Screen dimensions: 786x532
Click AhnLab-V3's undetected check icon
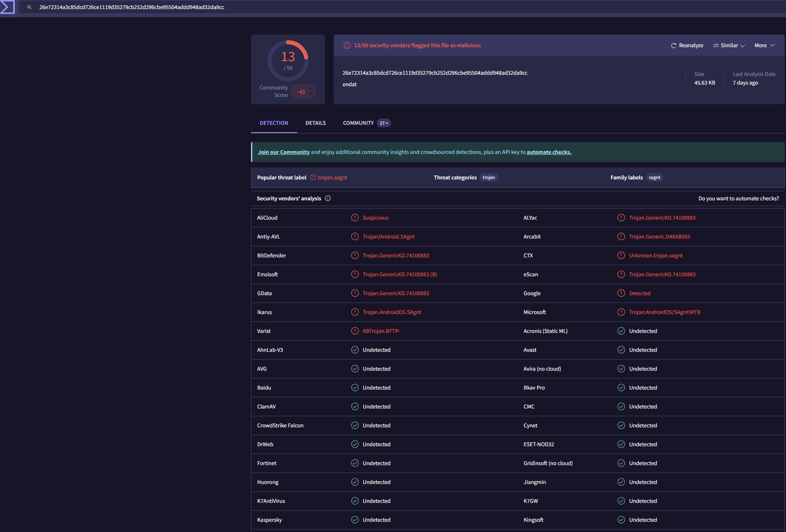click(355, 350)
